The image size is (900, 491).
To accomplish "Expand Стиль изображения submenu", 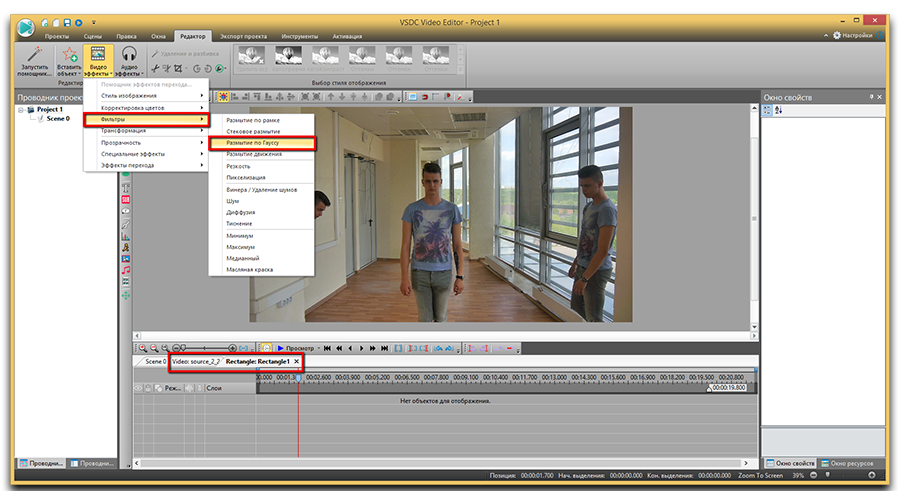I will click(146, 95).
